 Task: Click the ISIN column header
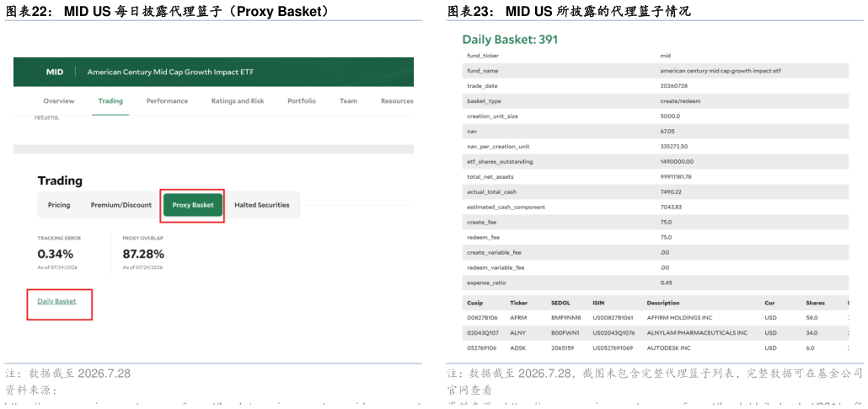(599, 303)
